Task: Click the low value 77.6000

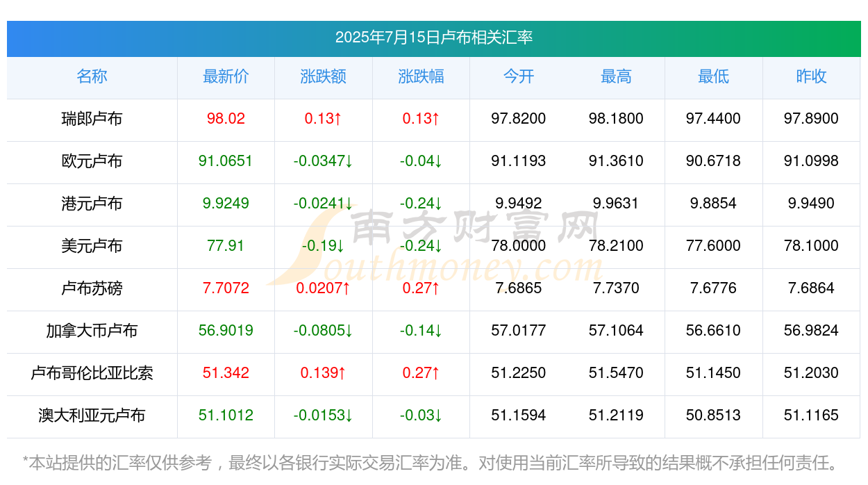Action: tap(713, 246)
